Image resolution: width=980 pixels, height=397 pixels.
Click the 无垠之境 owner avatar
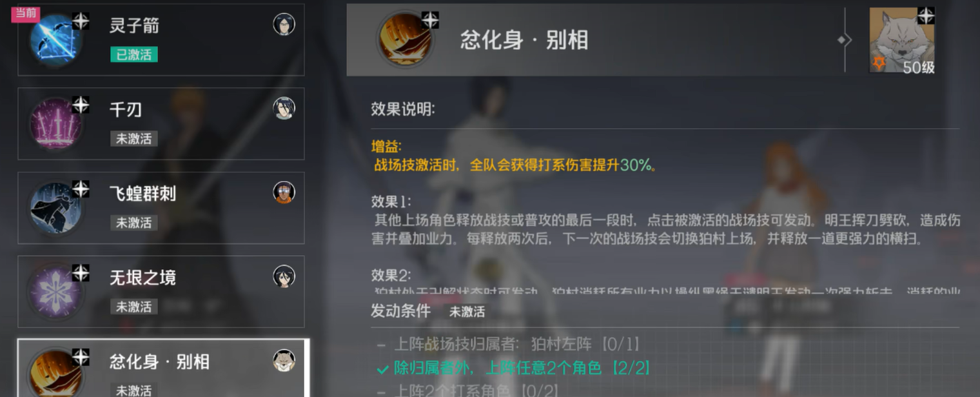coord(284,276)
